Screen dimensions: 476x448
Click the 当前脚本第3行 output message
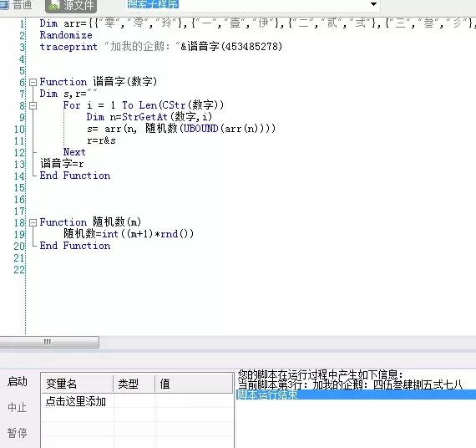[350, 384]
